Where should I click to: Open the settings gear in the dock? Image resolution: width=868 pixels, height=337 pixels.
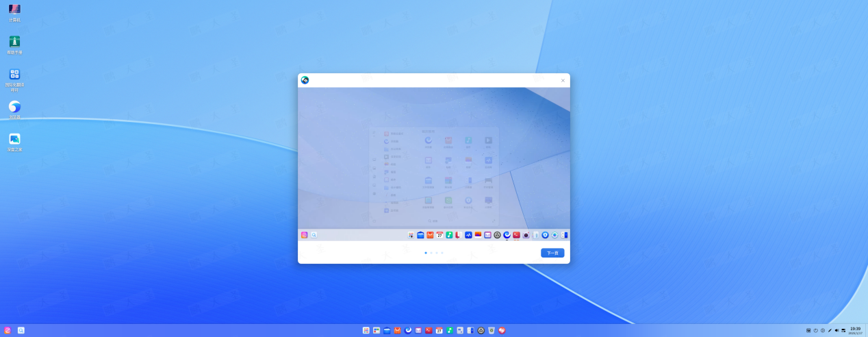coord(481,330)
